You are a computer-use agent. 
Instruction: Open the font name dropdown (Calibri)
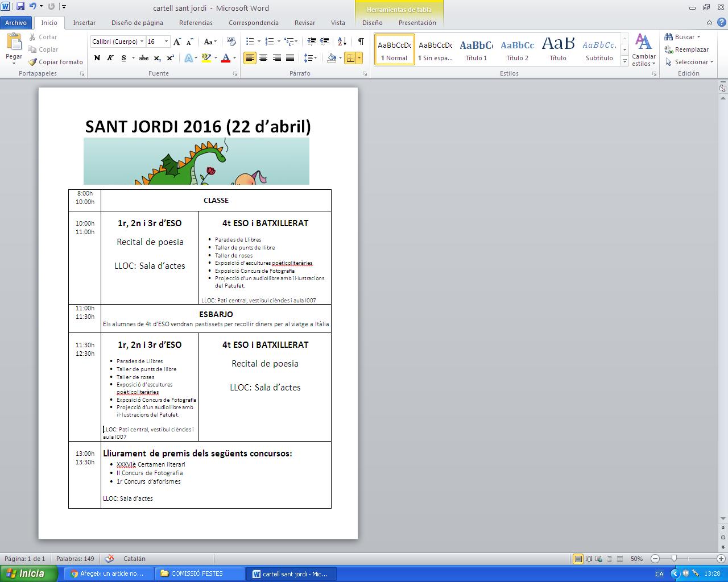(x=142, y=41)
